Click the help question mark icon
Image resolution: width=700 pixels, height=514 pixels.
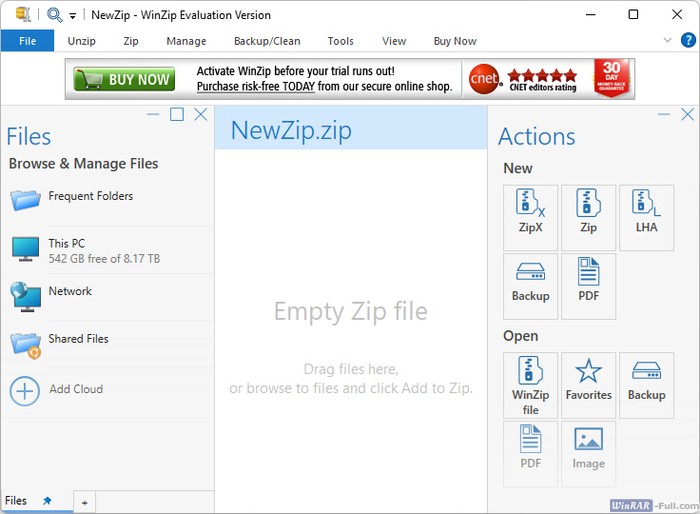pos(688,41)
